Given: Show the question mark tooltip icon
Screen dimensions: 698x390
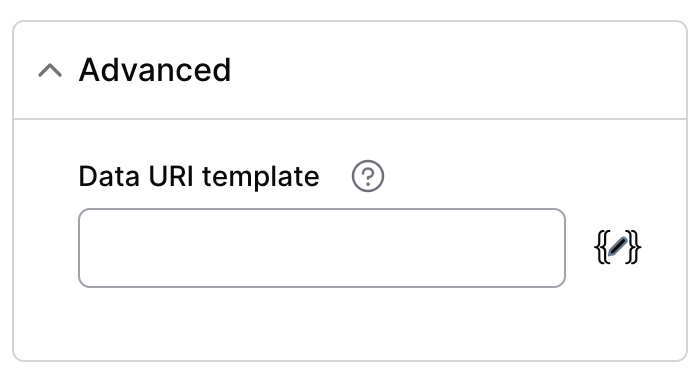Looking at the screenshot, I should (x=368, y=176).
